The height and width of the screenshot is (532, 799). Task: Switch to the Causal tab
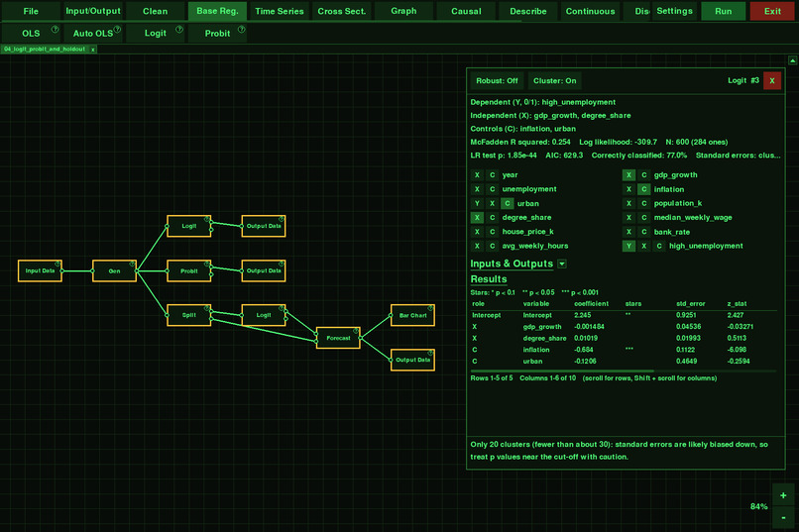click(x=466, y=11)
